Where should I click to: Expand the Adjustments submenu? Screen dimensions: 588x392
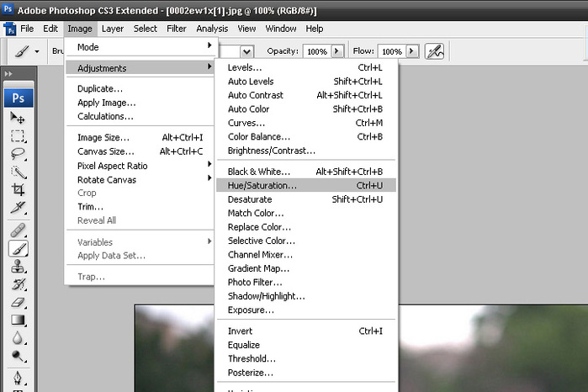click(140, 68)
